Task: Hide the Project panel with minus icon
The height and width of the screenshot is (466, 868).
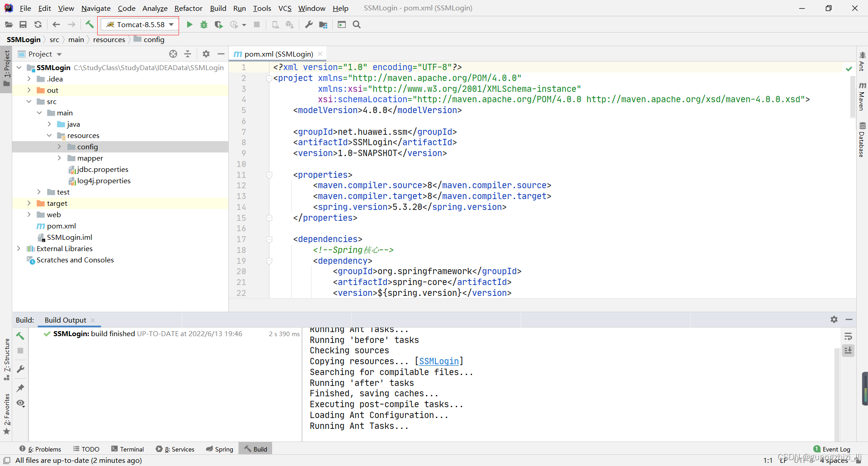Action: pyautogui.click(x=221, y=54)
